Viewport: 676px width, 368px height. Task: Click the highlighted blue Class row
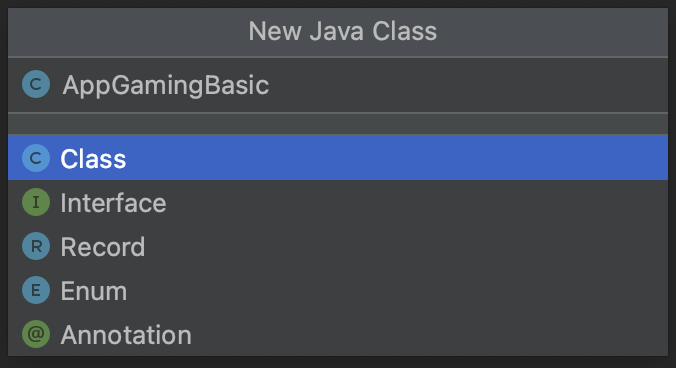pos(338,158)
